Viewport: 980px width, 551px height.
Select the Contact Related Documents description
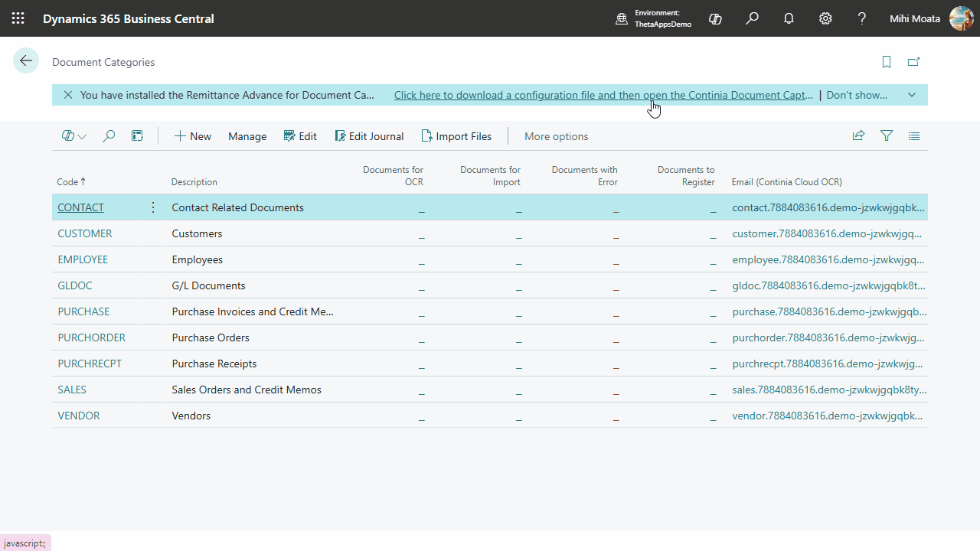(237, 207)
